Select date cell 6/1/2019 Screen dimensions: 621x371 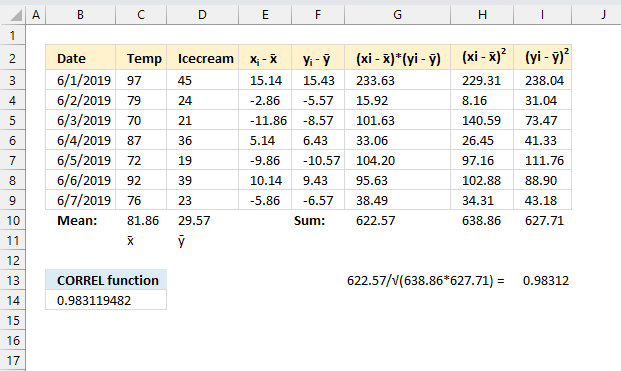[80, 80]
